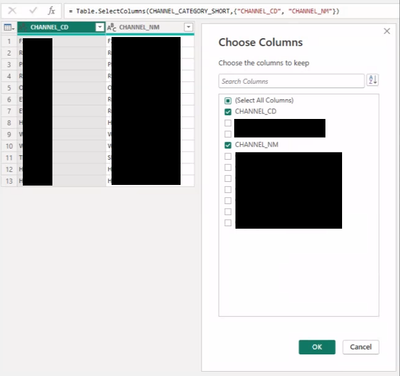Image resolution: width=400 pixels, height=376 pixels.
Task: Cancel formula edit with X icon
Action: click(12, 11)
